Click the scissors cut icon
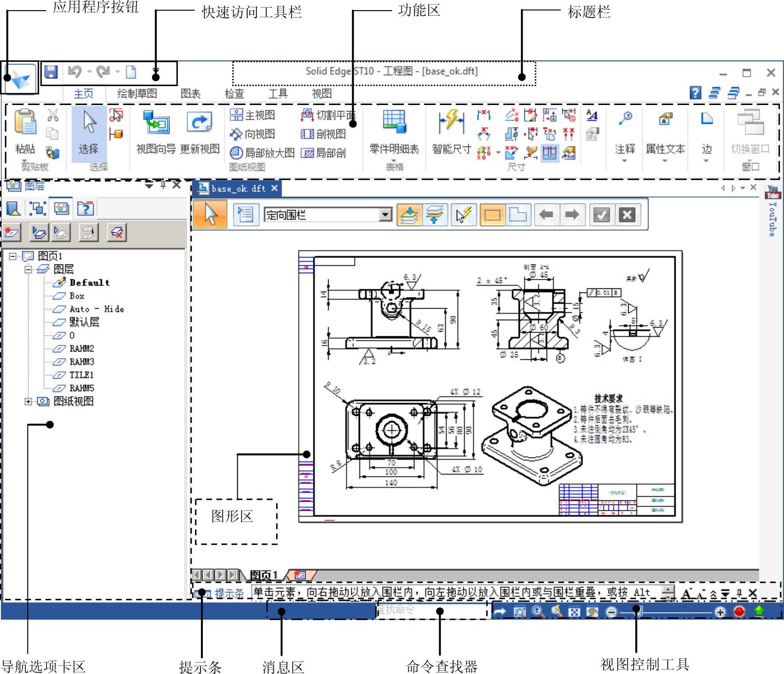This screenshot has width=784, height=674. pyautogui.click(x=53, y=115)
